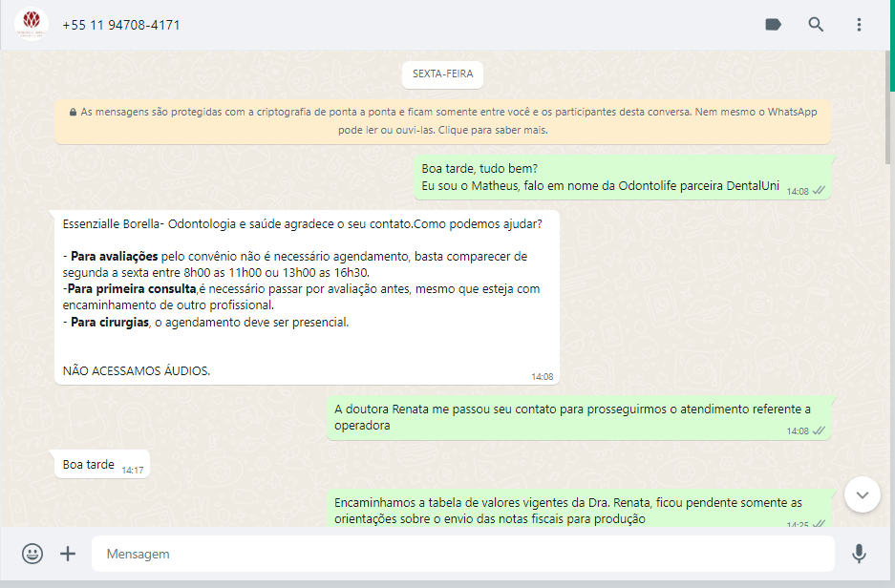Open contact info for +55 11 94708-4171
Viewport: 895px width, 588px height.
pyautogui.click(x=121, y=25)
